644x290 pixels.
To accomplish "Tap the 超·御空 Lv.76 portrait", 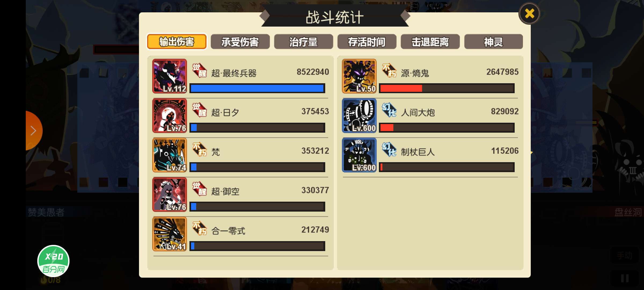I will 170,195.
